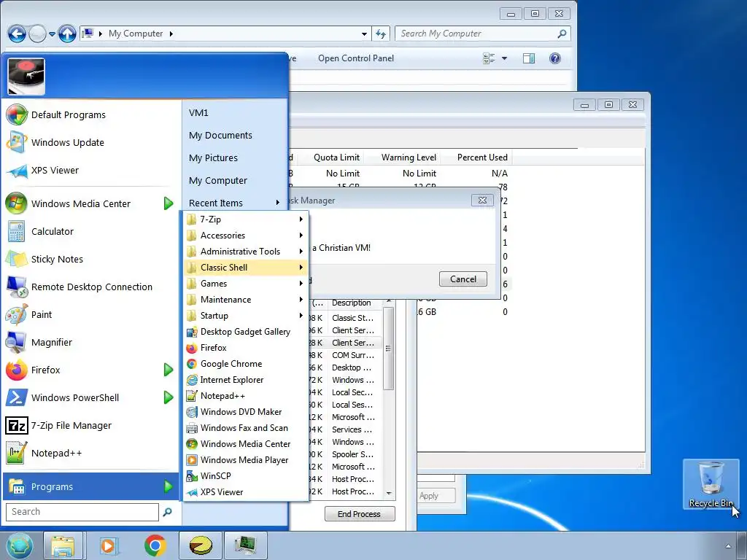Click the Task Manager taskbar icon
This screenshot has height=560, width=747.
[246, 545]
